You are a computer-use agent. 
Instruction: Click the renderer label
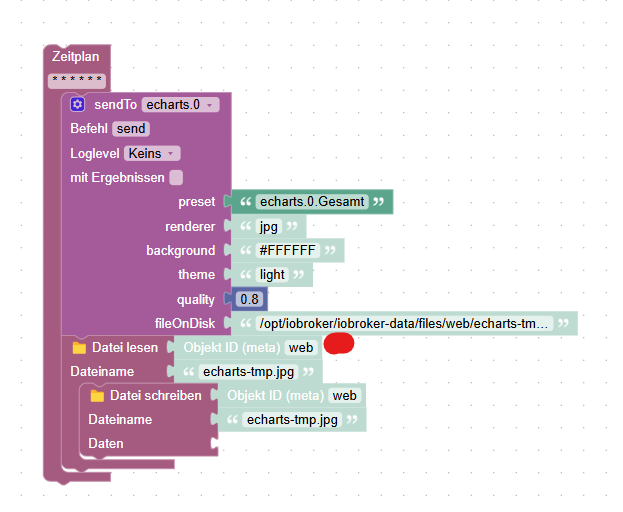pos(190,226)
